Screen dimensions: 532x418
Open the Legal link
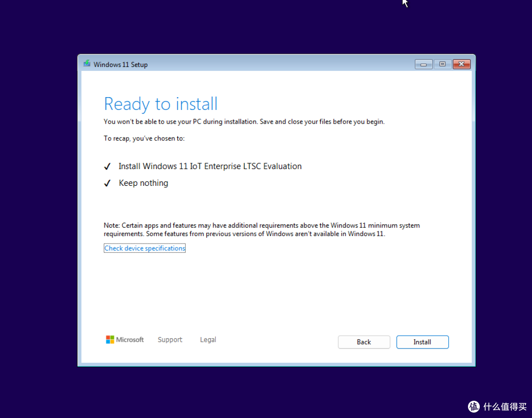(208, 340)
